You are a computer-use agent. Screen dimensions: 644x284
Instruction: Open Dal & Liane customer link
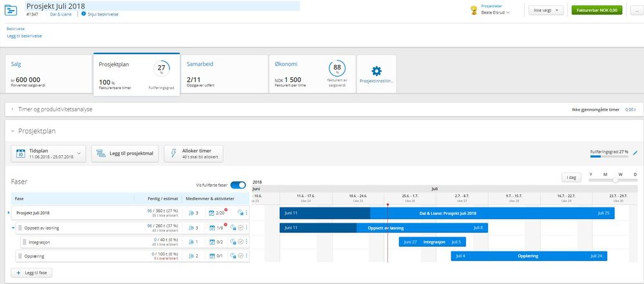pyautogui.click(x=61, y=14)
